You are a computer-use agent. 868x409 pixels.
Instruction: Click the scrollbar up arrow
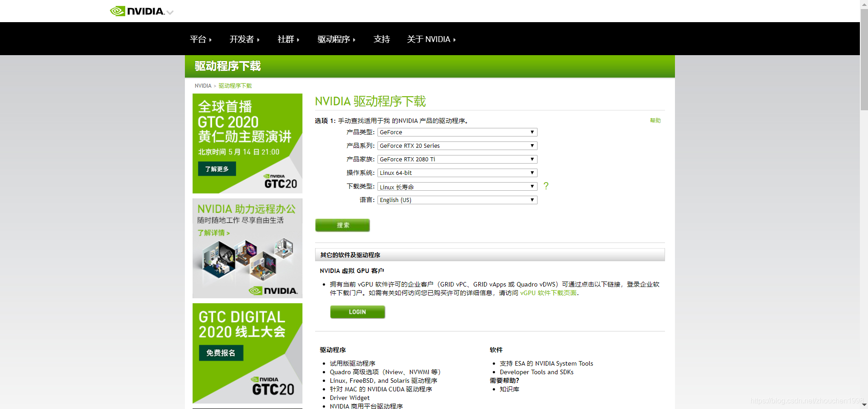click(x=864, y=4)
